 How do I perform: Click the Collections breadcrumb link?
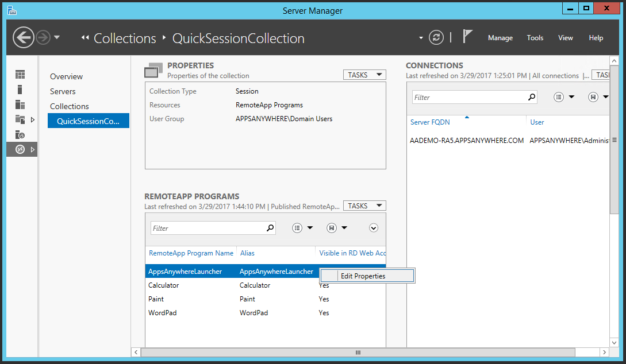click(125, 38)
